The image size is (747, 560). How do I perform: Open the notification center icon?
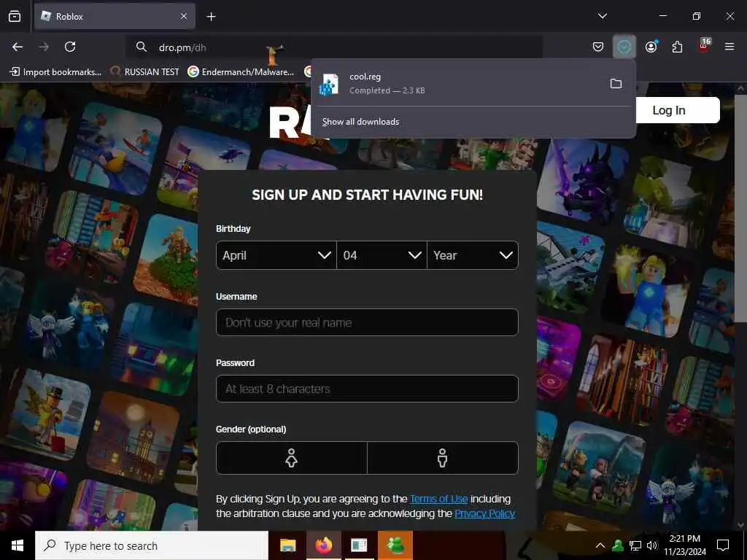coord(723,545)
